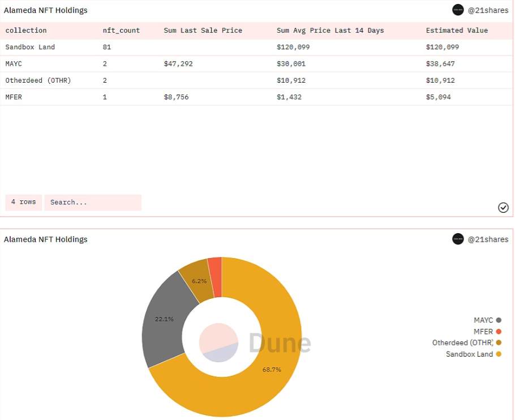
Task: Select the 22.1% MAYC donut slice
Action: (x=163, y=320)
